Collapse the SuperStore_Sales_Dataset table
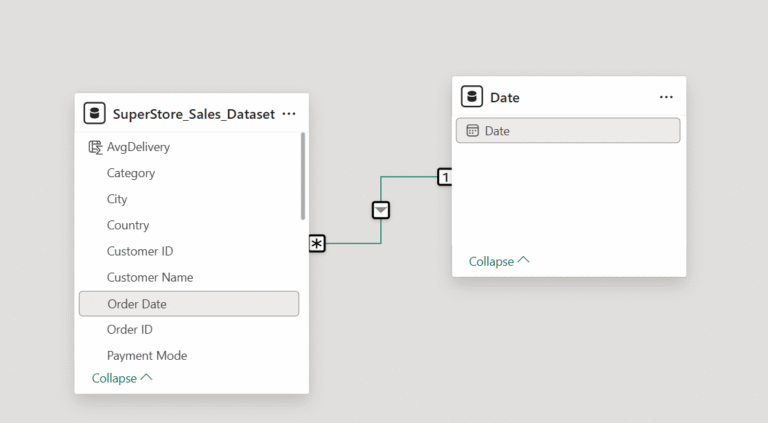 coord(122,378)
